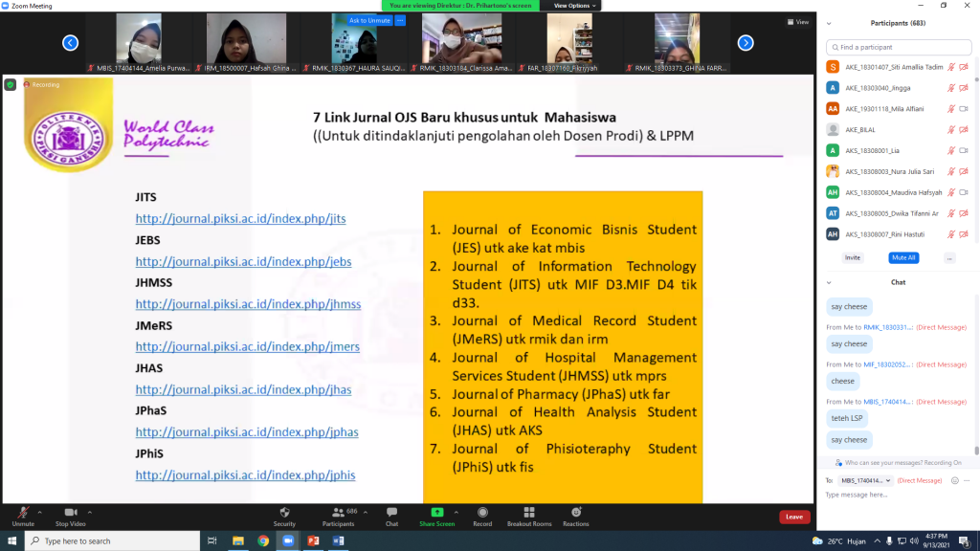Collapse the Chat panel chevron
The height and width of the screenshot is (551, 980).
coord(829,283)
